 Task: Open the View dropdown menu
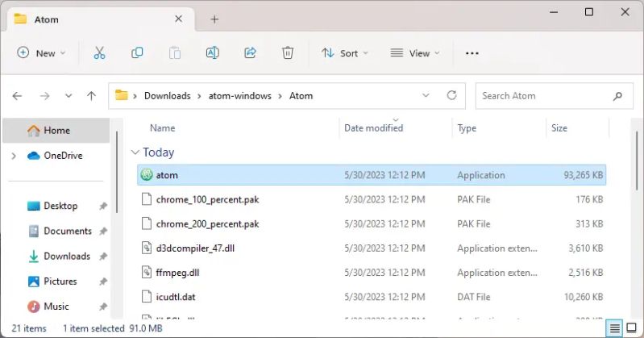coord(415,53)
